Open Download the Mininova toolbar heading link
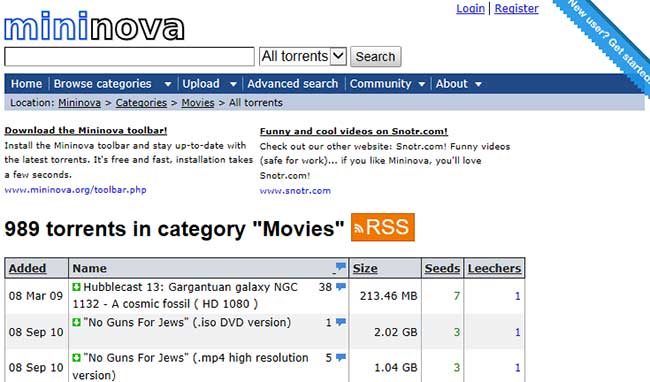The width and height of the screenshot is (650, 382). (86, 131)
